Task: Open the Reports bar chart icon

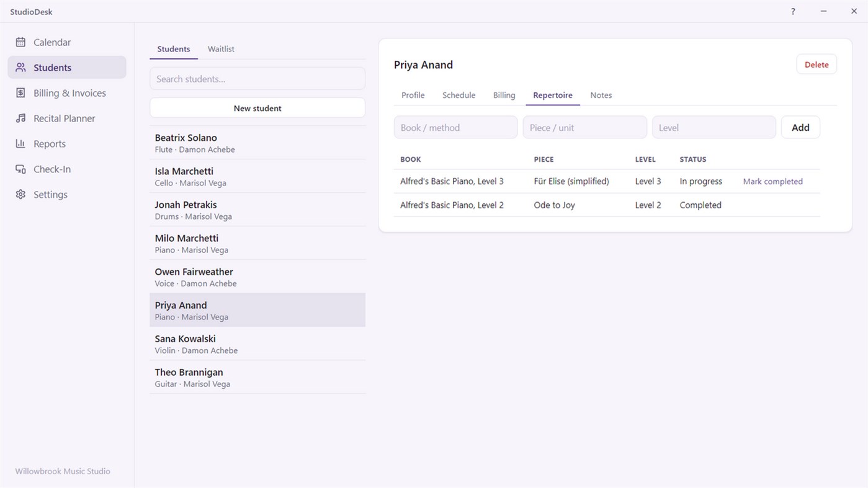Action: point(20,144)
